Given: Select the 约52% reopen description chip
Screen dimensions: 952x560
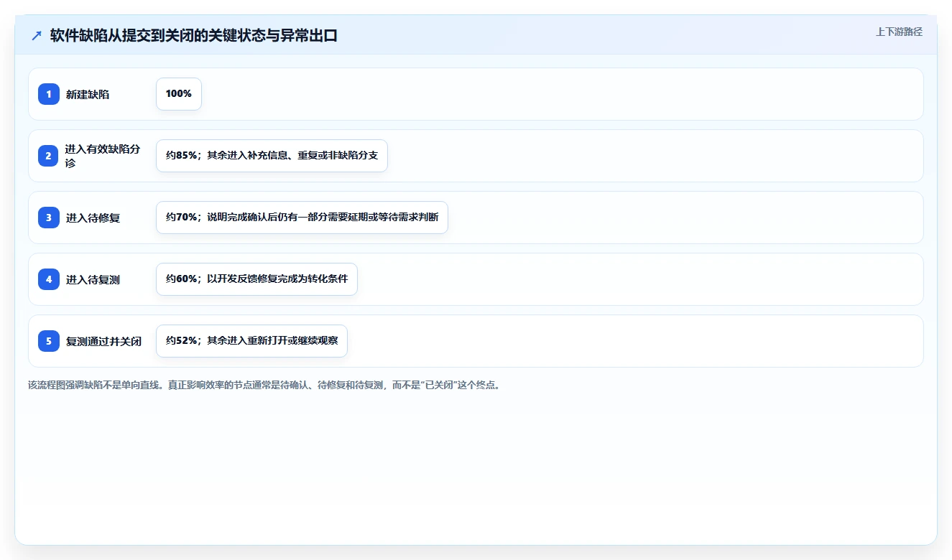Looking at the screenshot, I should tap(251, 341).
